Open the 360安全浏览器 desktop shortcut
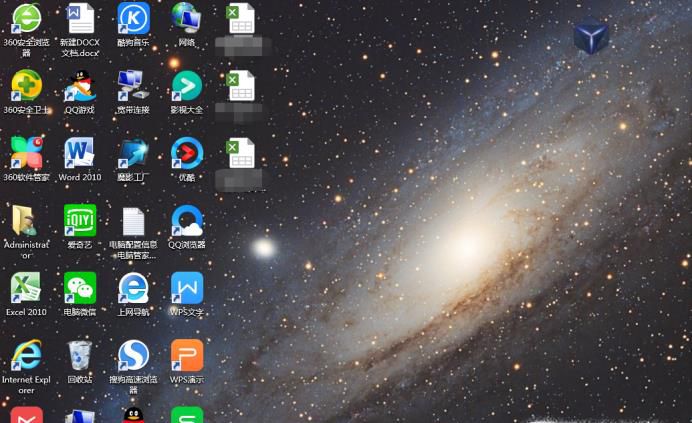This screenshot has width=692, height=423. (x=26, y=19)
